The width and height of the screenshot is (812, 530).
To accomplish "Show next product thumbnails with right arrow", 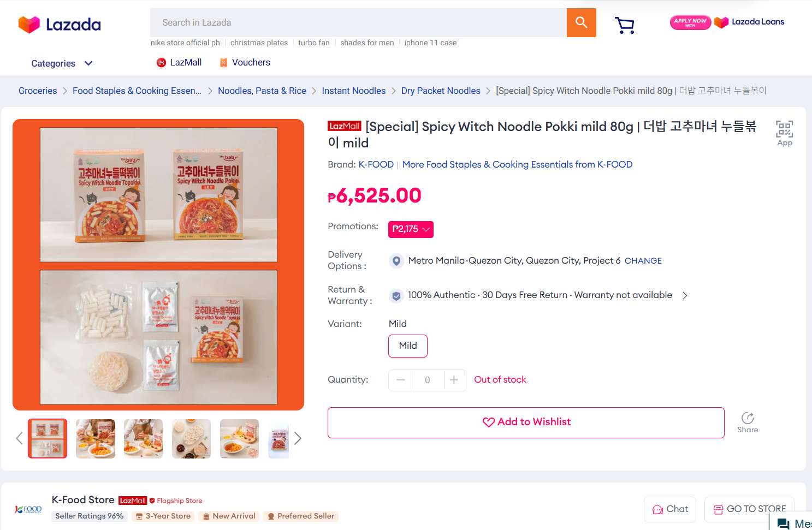I will click(298, 438).
